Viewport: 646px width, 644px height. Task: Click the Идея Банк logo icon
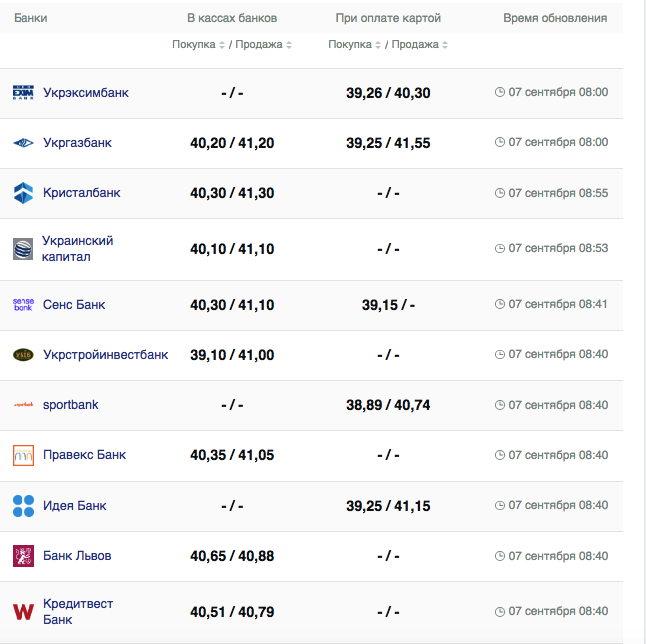tap(23, 506)
